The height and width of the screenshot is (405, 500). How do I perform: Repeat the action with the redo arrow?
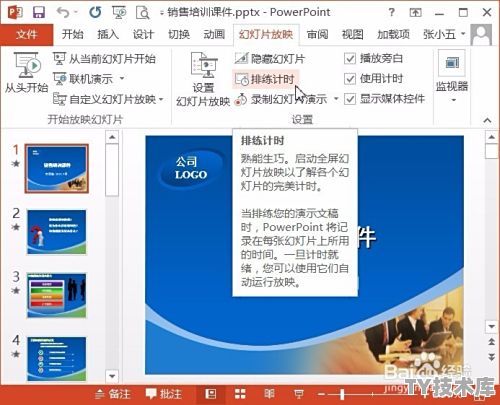click(x=95, y=13)
